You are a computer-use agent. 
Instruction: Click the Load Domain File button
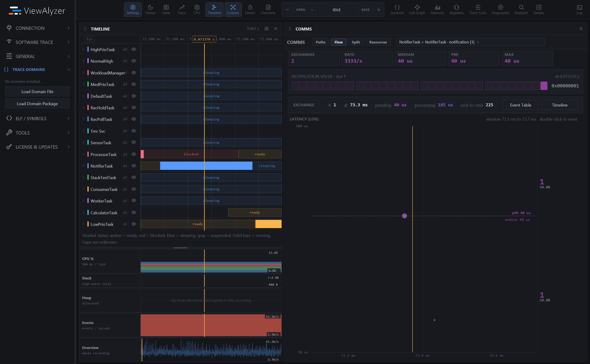coord(37,92)
